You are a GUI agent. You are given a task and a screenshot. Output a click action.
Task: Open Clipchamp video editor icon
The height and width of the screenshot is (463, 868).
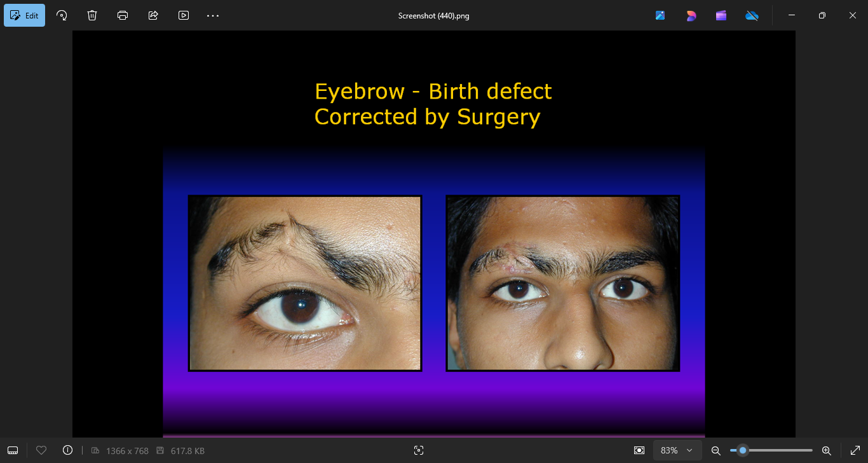pyautogui.click(x=721, y=15)
